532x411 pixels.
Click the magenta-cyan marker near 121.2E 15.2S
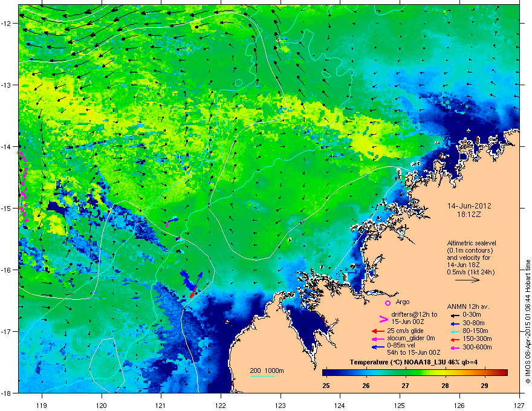click(x=171, y=221)
